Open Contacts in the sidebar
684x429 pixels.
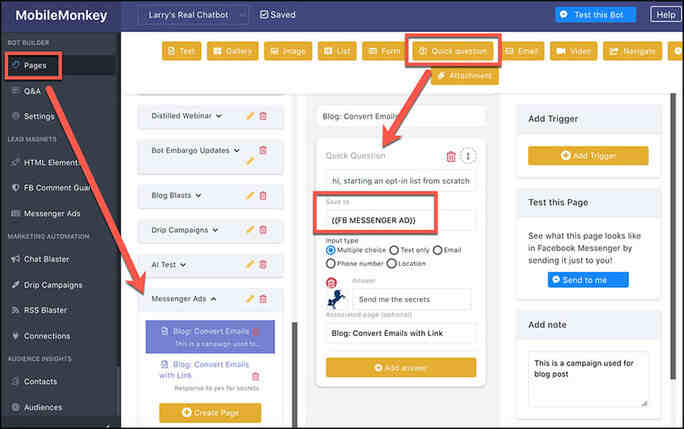[x=40, y=381]
